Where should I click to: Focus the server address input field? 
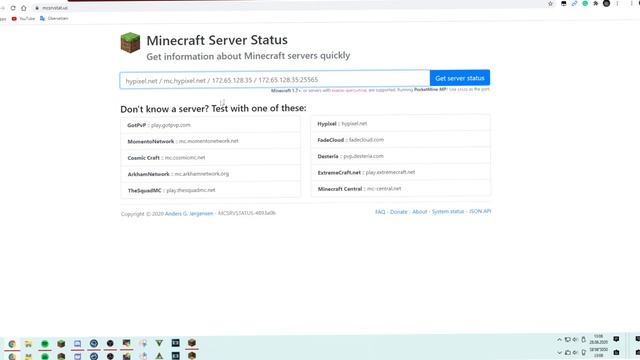coord(275,80)
